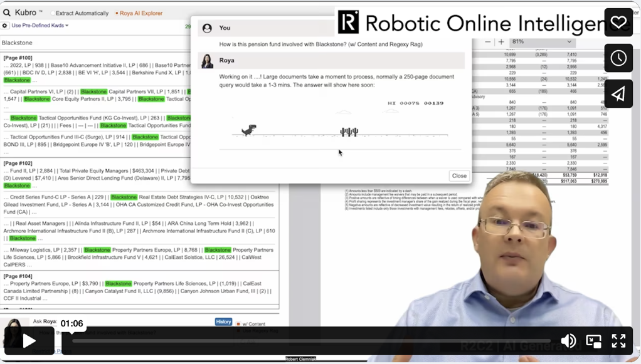
Task: Jump to Page #100 results
Action: 18,58
